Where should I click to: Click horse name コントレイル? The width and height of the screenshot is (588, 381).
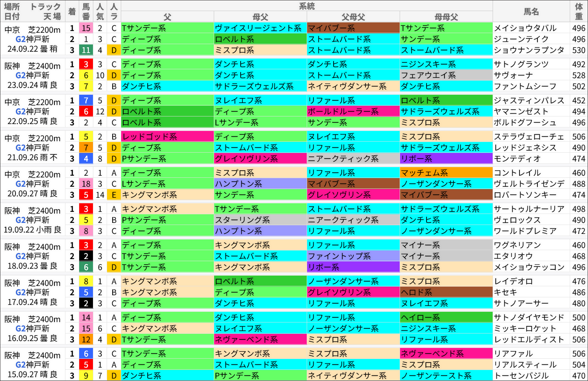(x=517, y=173)
